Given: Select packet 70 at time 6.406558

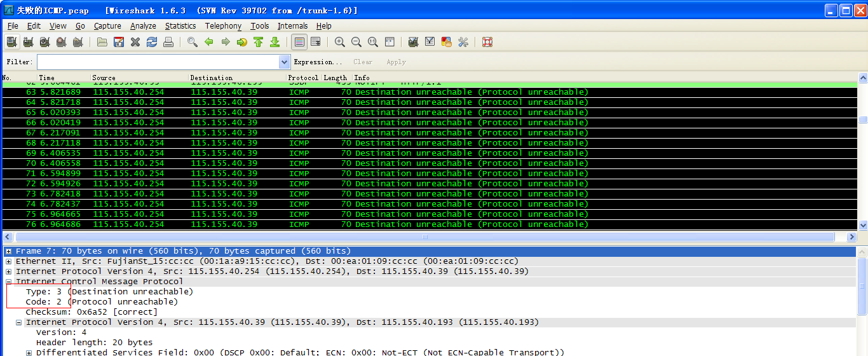Looking at the screenshot, I should 430,163.
